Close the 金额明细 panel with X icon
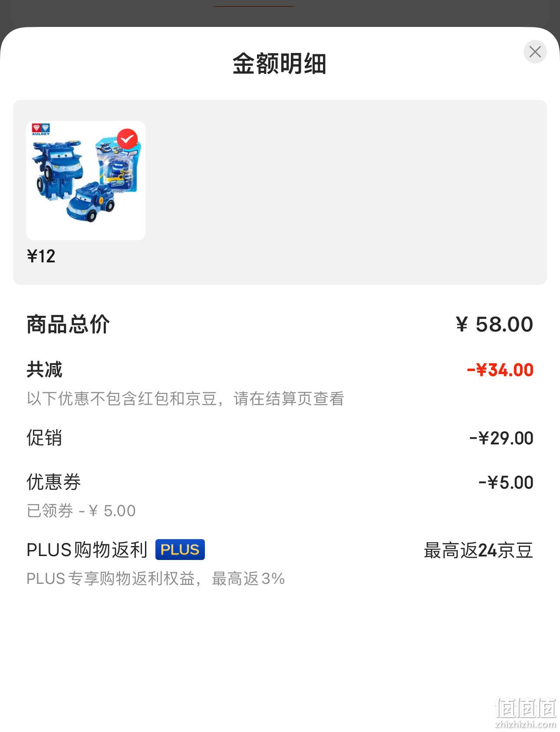This screenshot has width=560, height=732. coord(535,52)
